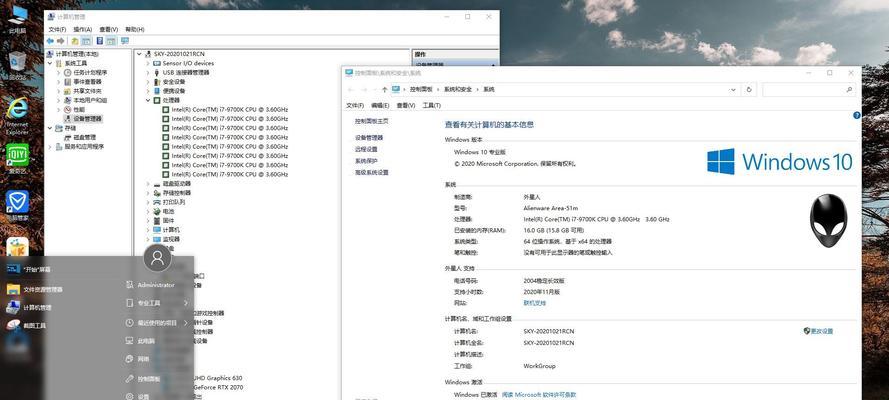Open the 文件(F) menu in Computer Management

click(57, 29)
